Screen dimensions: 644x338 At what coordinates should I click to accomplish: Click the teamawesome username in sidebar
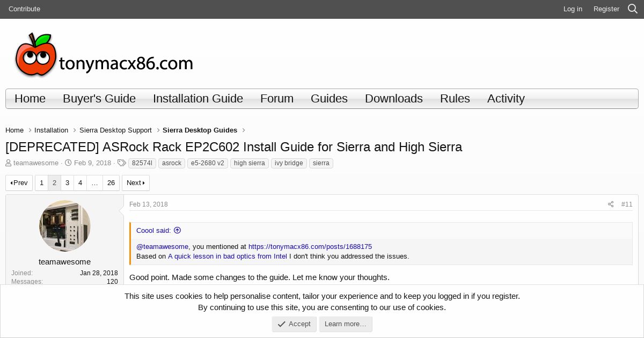[x=65, y=262]
